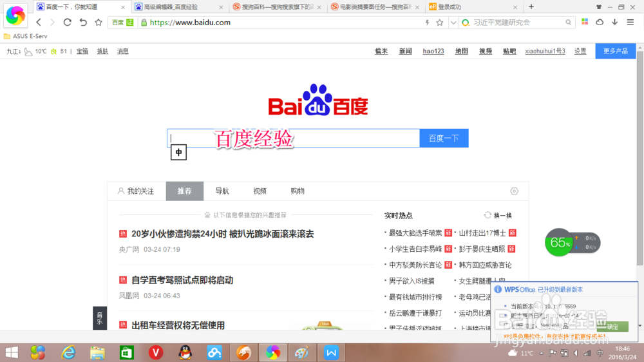Viewport: 644px width, 362px height.
Task: Reload the page with refresh icon
Action: coord(68,22)
